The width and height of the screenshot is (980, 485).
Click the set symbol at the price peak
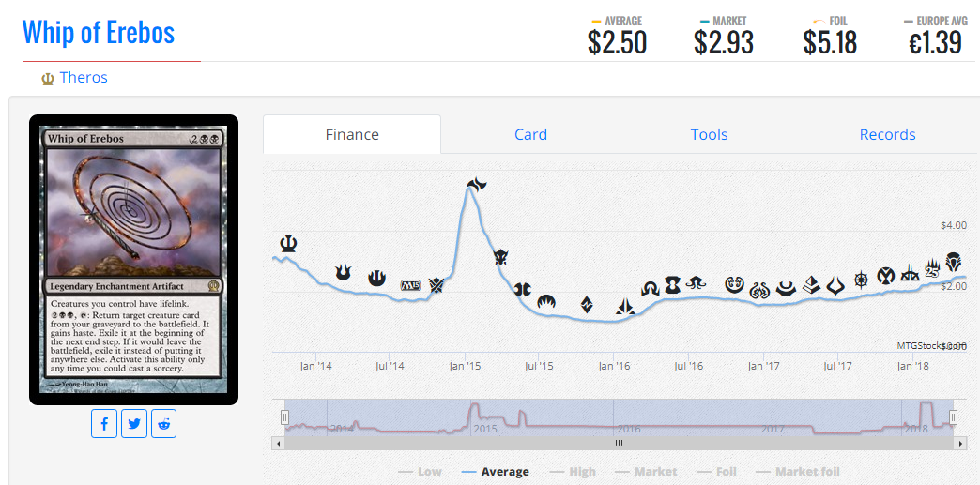477,184
